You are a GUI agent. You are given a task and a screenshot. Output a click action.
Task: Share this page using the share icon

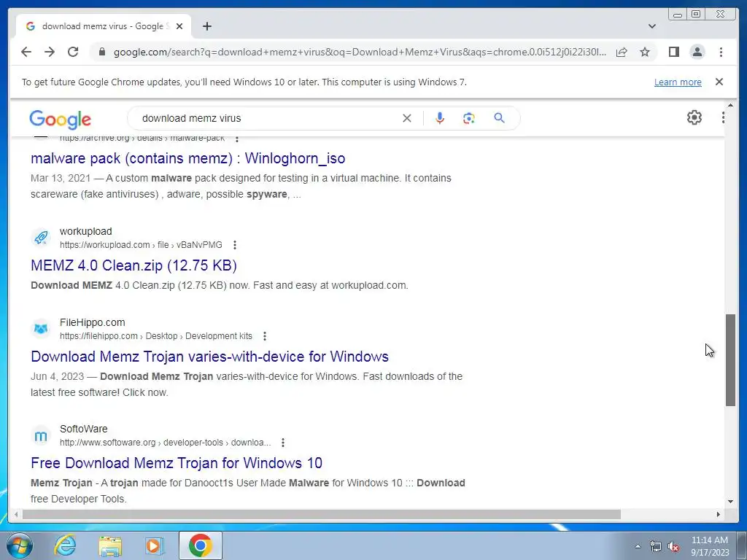tap(622, 52)
